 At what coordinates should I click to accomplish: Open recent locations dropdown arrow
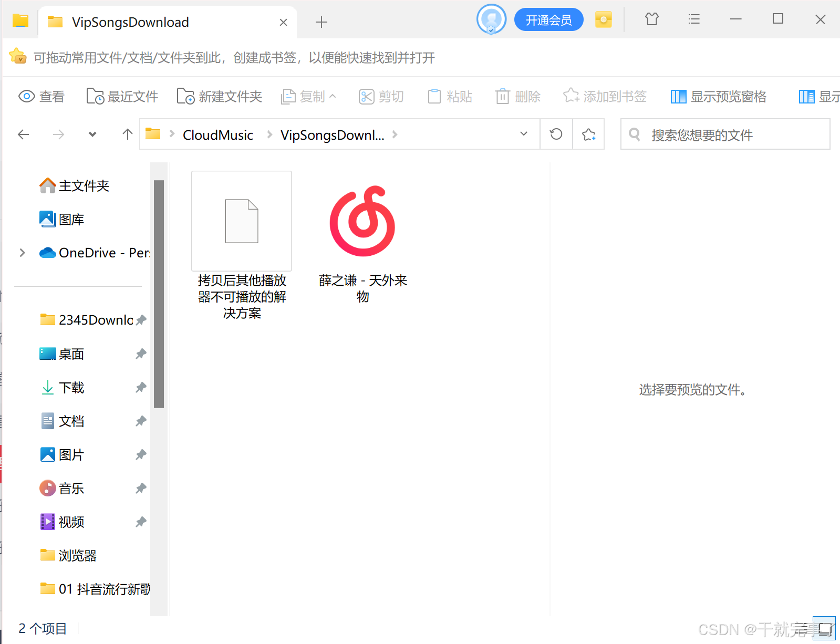click(x=92, y=134)
